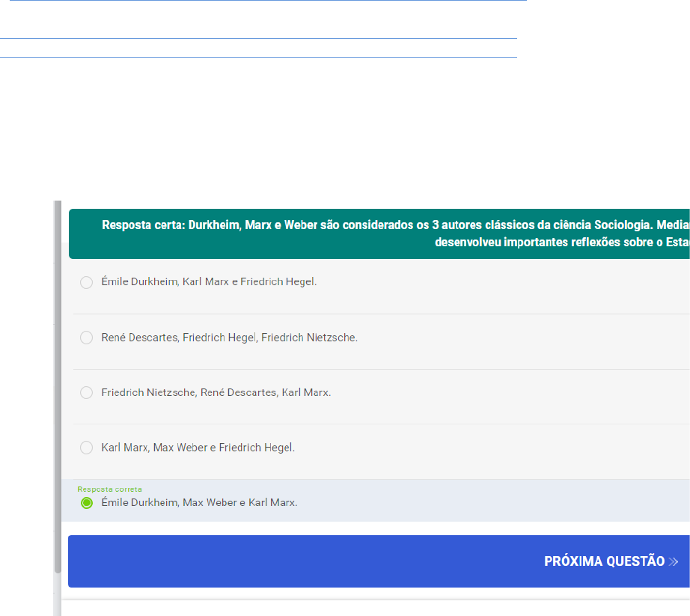Click answer text 'Friedrich Nietzsche, René Descartes, Karl Marx'
690x616 pixels.
point(216,392)
